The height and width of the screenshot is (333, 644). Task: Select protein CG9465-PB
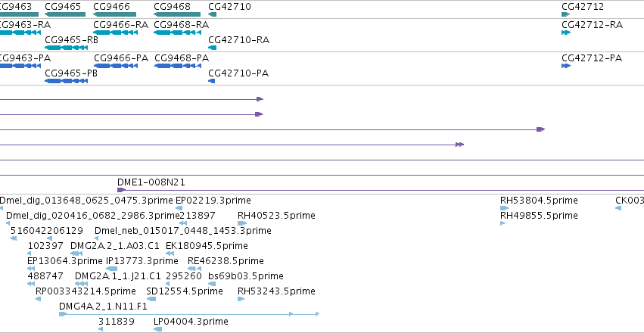coord(71,73)
